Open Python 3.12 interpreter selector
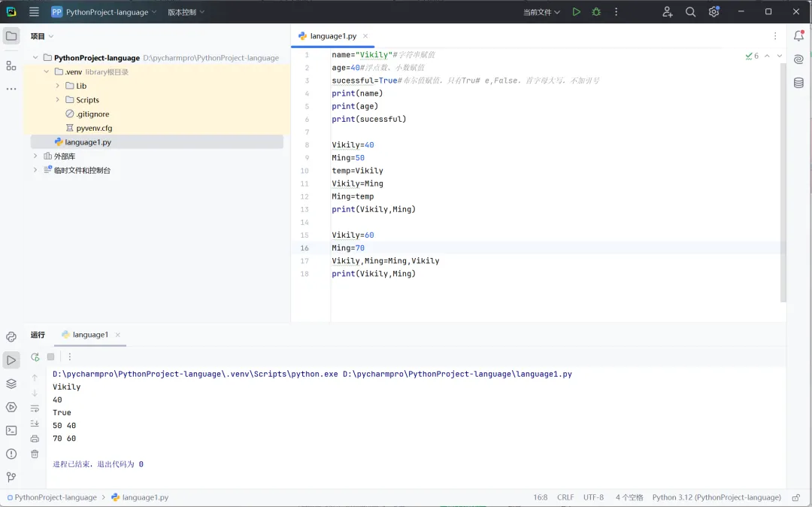This screenshot has width=812, height=507. pyautogui.click(x=717, y=497)
